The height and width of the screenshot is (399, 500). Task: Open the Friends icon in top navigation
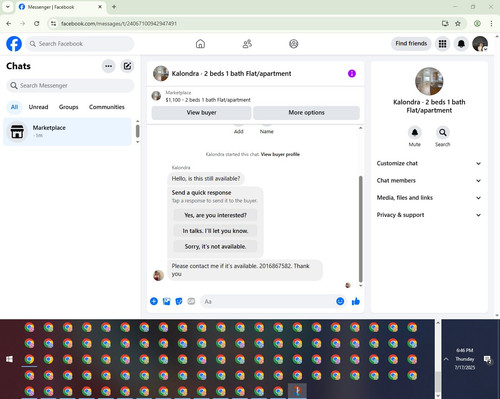[247, 44]
